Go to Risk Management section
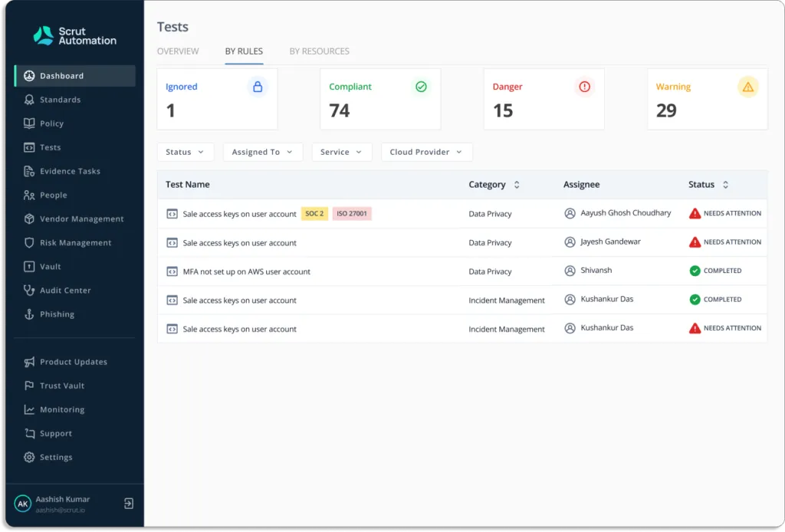785x532 pixels. (x=75, y=243)
